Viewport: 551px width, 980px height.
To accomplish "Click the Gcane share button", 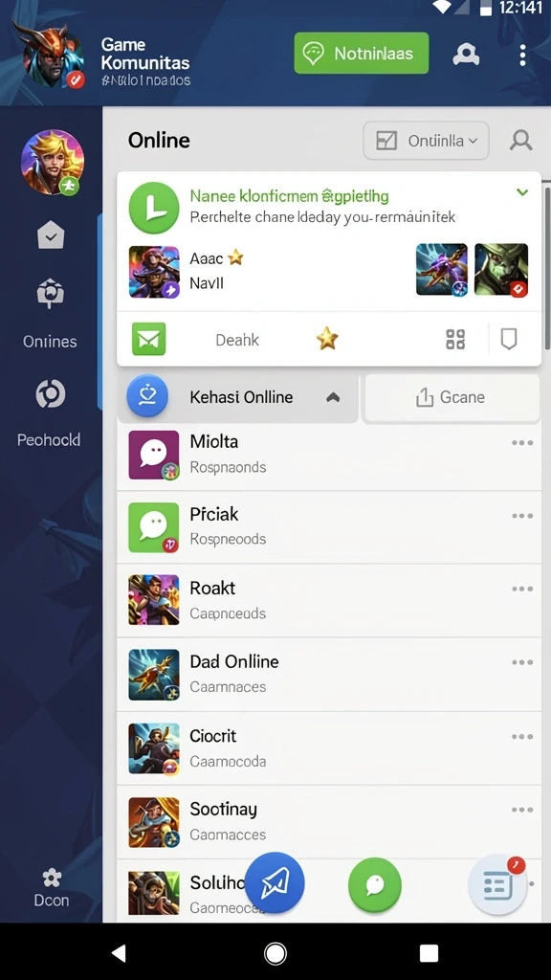I will pos(452,397).
